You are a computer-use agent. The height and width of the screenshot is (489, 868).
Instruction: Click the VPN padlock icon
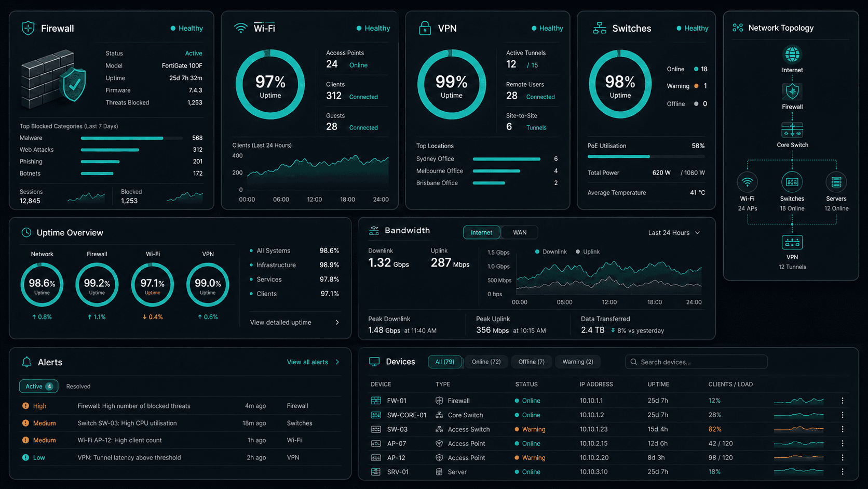point(425,28)
